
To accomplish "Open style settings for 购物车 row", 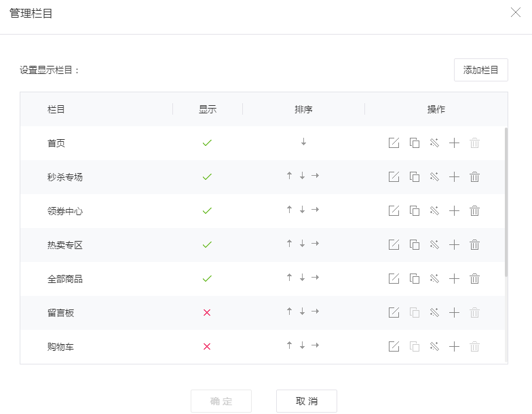I will tap(434, 346).
